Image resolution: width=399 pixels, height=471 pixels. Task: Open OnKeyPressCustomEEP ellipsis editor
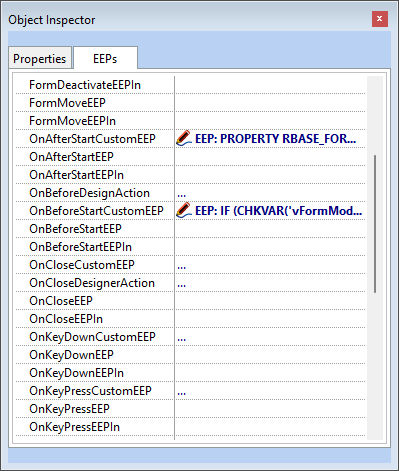point(182,391)
